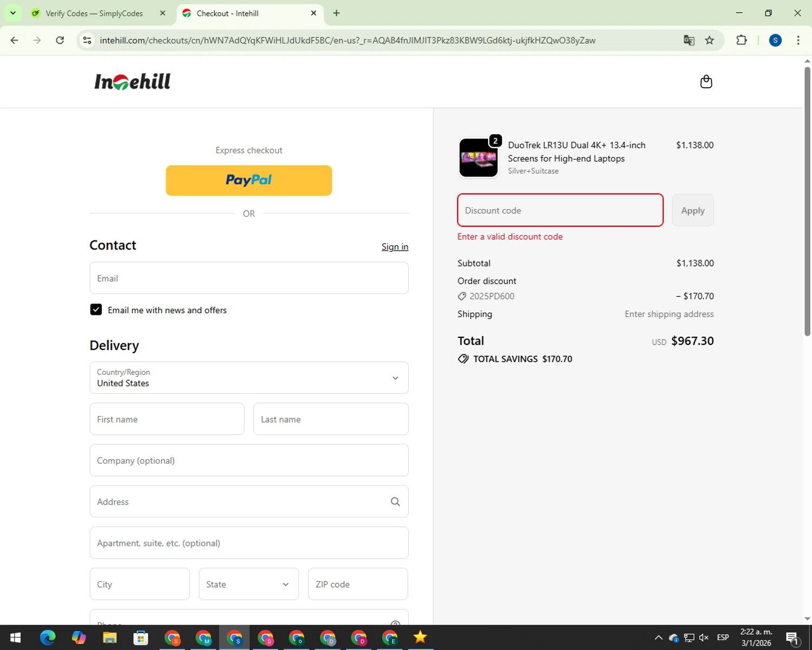The width and height of the screenshot is (812, 650).
Task: Click the Apartment, suite, etc. field
Action: click(249, 543)
